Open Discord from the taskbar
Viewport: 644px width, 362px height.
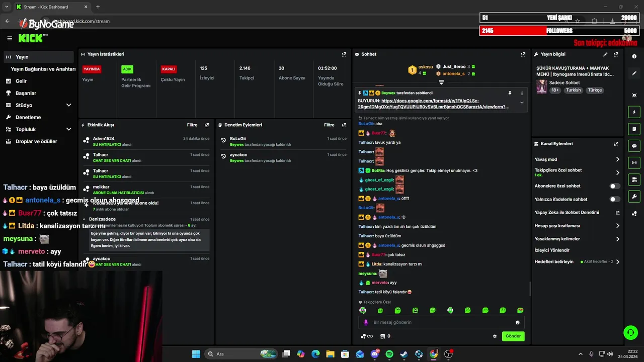(375, 354)
